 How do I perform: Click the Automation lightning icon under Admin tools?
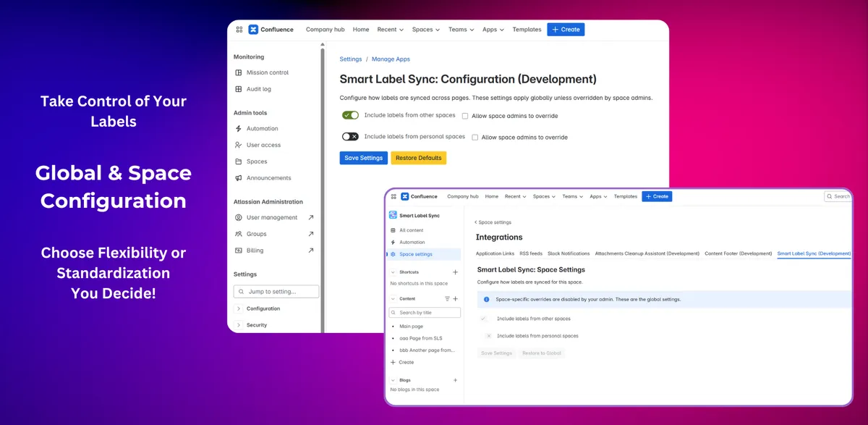(x=239, y=129)
